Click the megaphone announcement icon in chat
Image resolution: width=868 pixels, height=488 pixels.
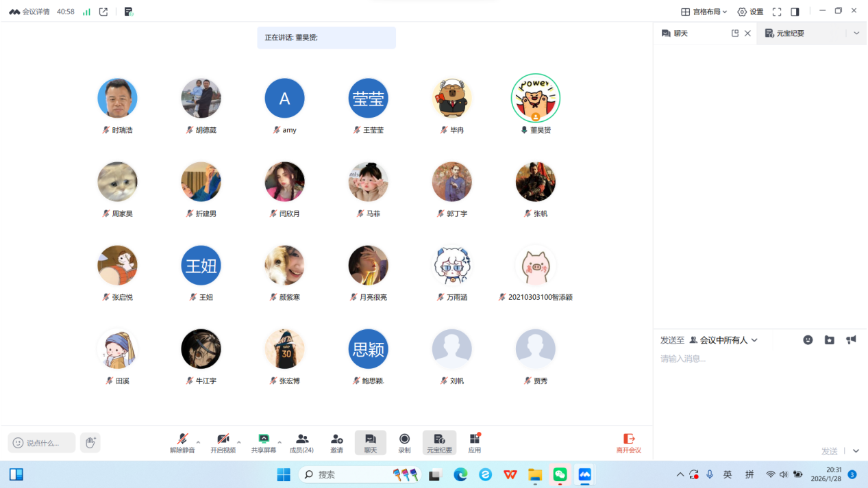[851, 340]
